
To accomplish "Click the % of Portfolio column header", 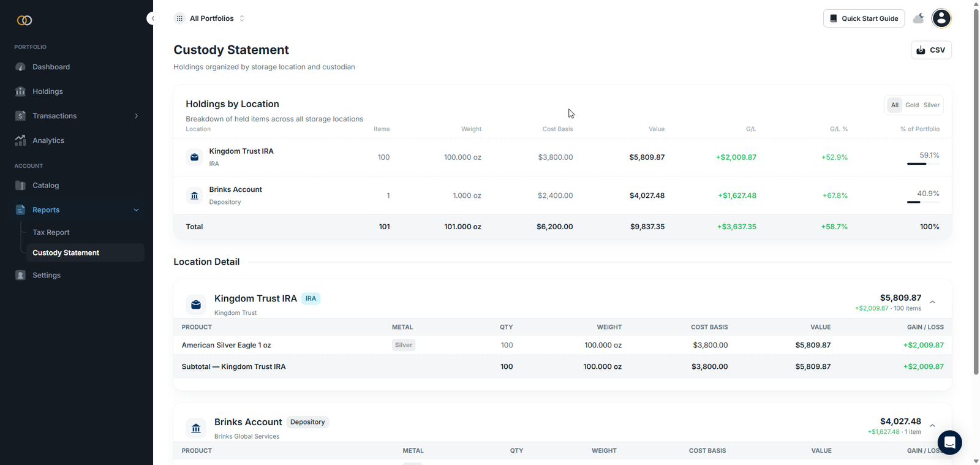I will click(919, 129).
